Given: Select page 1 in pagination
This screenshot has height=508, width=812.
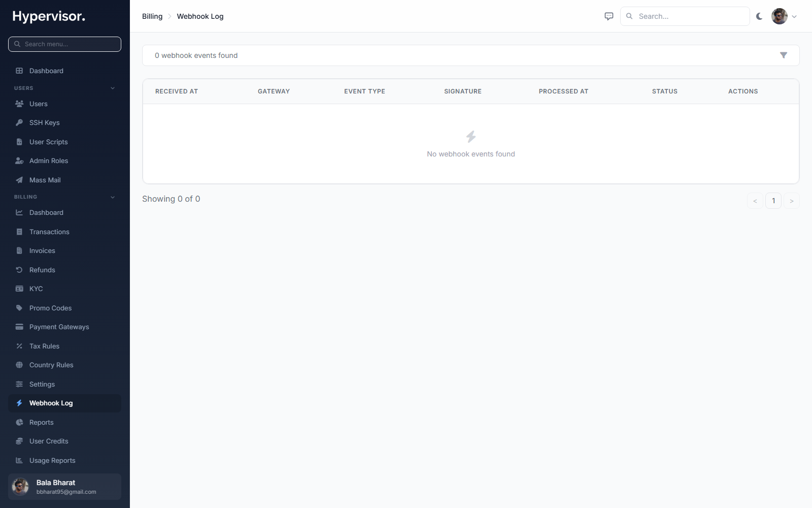Looking at the screenshot, I should [773, 201].
